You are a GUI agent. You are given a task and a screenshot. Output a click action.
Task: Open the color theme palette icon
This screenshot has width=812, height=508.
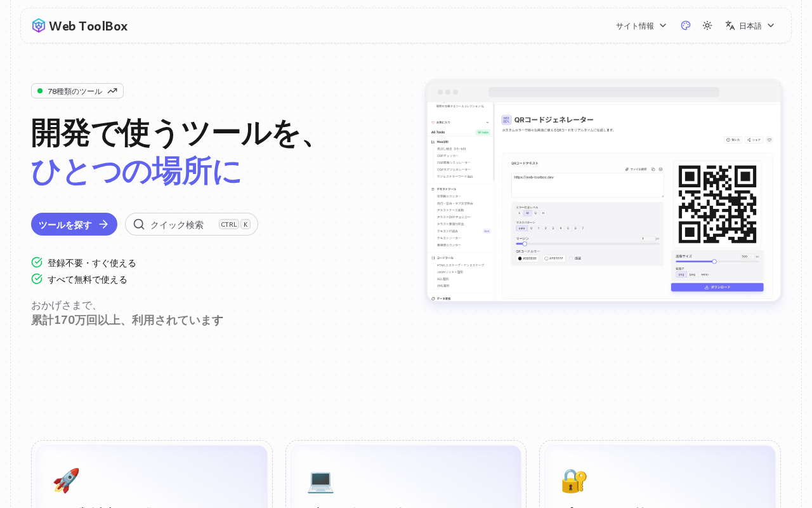[x=686, y=25]
